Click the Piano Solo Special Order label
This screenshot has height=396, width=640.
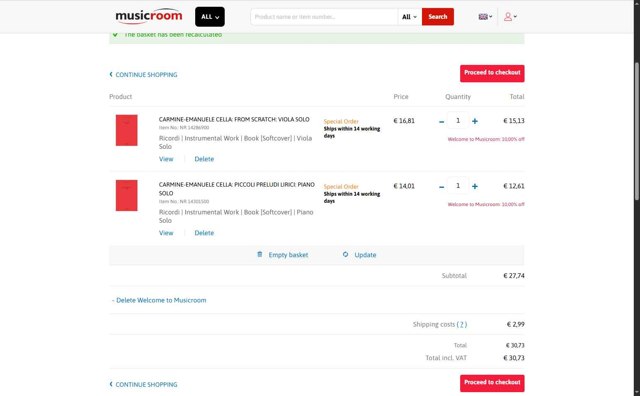pos(341,187)
